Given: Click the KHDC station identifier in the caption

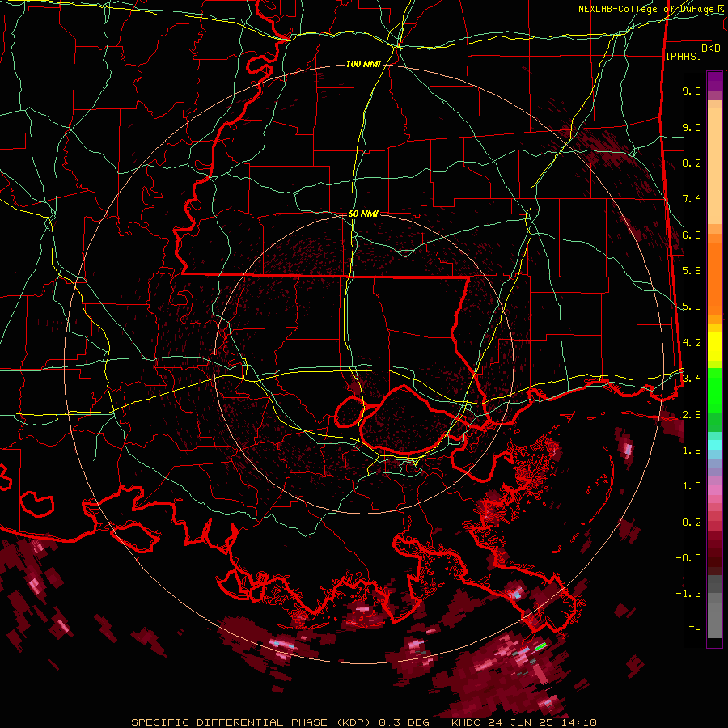Looking at the screenshot, I should coord(467,722).
